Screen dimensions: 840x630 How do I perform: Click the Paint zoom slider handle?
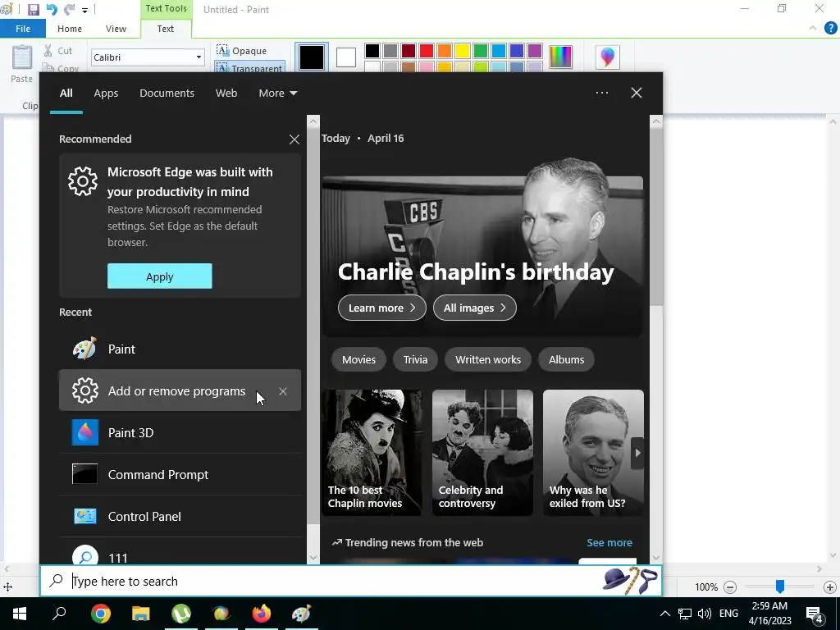780,587
